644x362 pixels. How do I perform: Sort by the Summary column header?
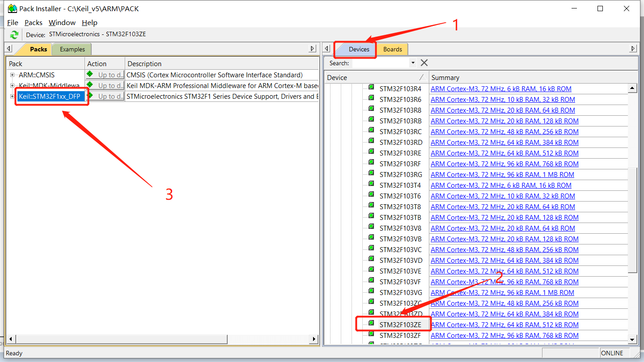[534, 77]
